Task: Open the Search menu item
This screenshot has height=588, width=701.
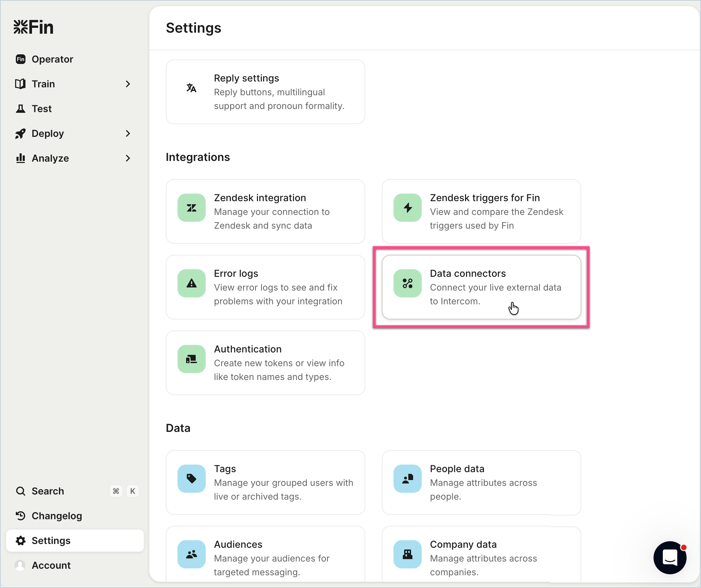Action: click(x=75, y=491)
